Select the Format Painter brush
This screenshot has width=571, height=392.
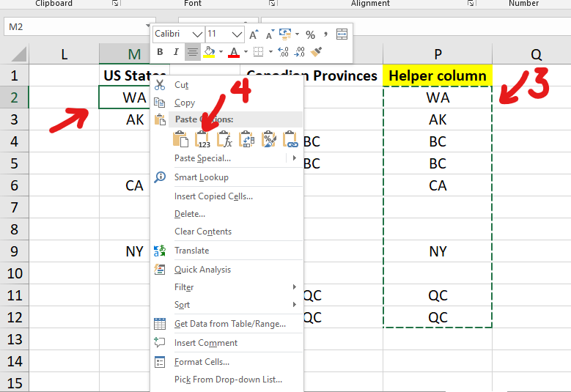[316, 52]
